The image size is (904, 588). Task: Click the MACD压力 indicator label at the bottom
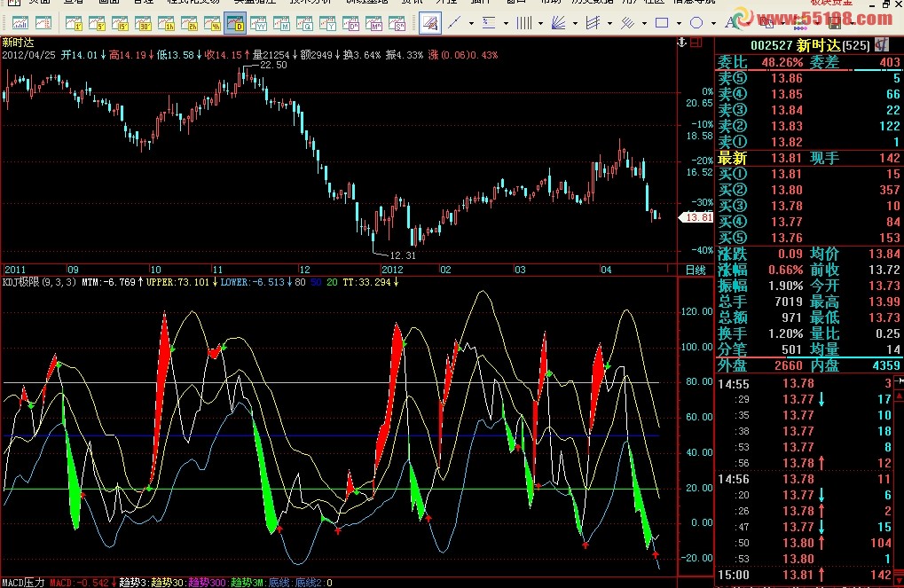coord(22,583)
